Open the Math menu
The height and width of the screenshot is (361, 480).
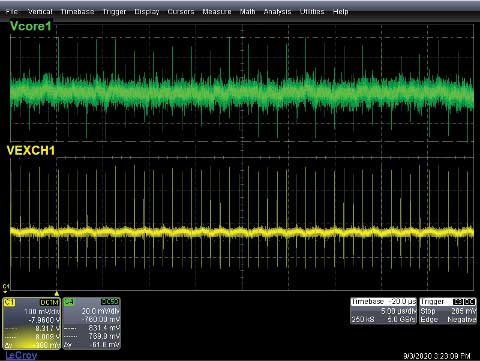tap(247, 12)
